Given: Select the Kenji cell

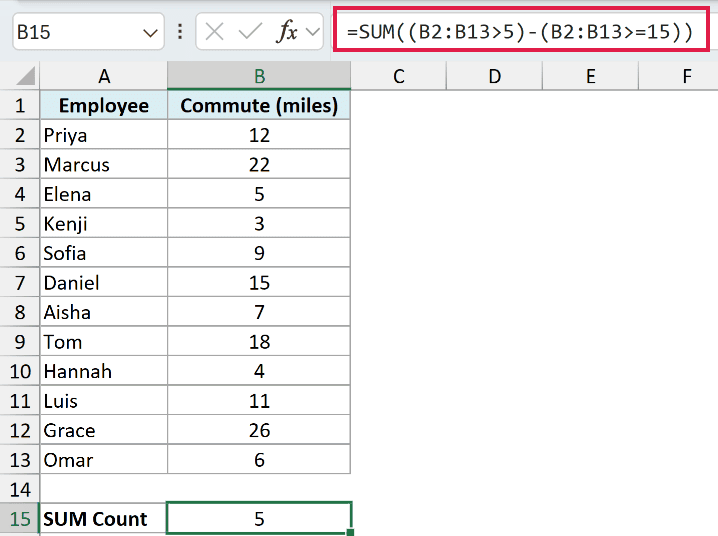Looking at the screenshot, I should pos(104,223).
